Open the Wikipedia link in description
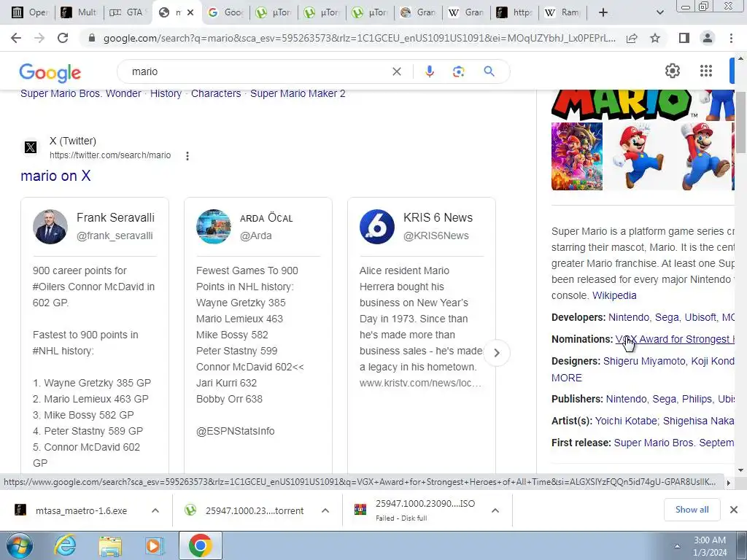Viewport: 747px width, 560px height. coord(614,295)
